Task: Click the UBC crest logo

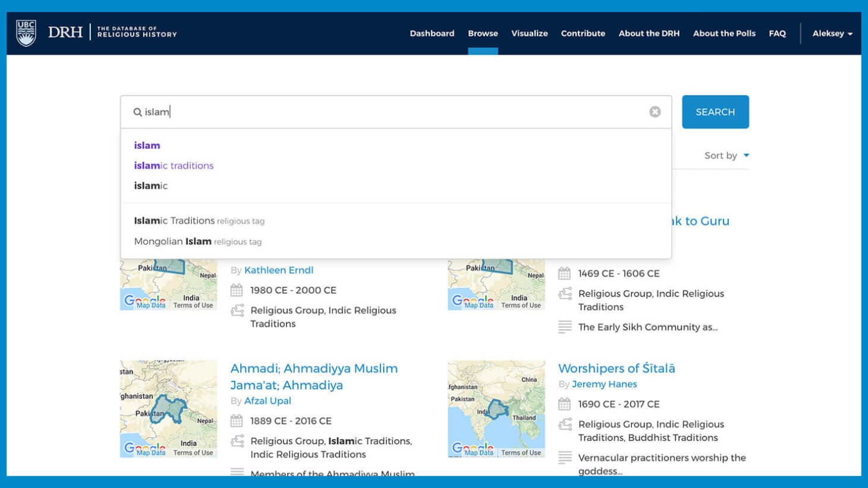Action: 26,33
